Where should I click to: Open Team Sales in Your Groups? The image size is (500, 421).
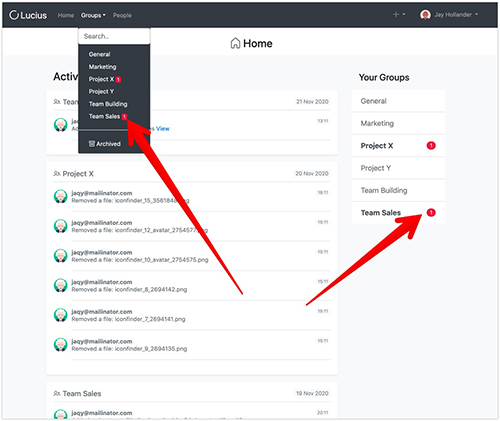pyautogui.click(x=398, y=213)
